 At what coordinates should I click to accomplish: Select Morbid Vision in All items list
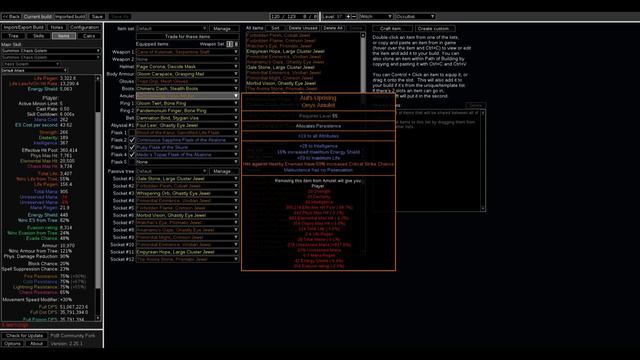point(281,83)
